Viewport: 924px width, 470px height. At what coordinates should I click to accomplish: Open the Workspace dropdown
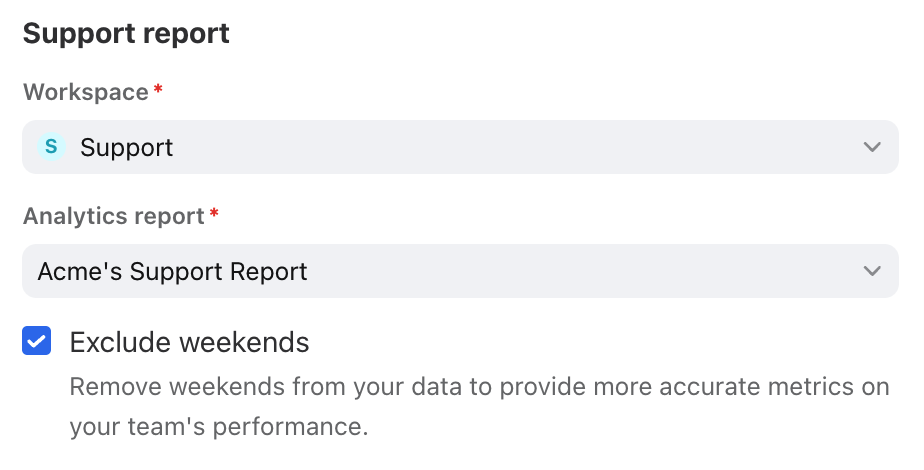(460, 147)
